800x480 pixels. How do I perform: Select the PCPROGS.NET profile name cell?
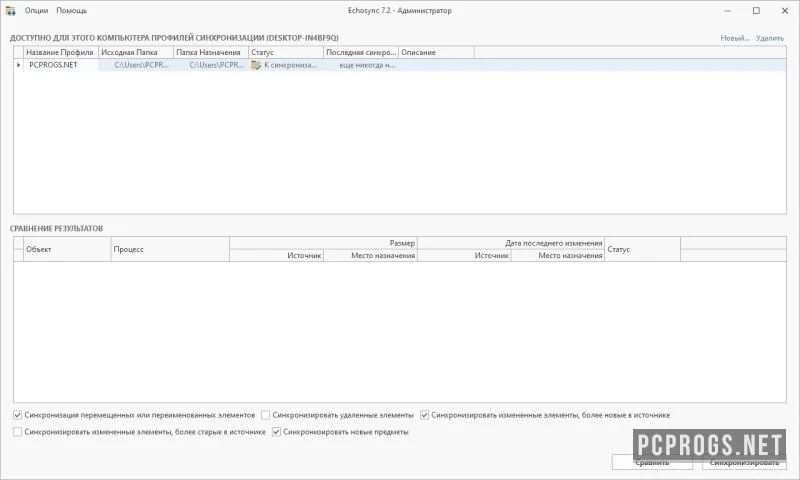click(61, 65)
